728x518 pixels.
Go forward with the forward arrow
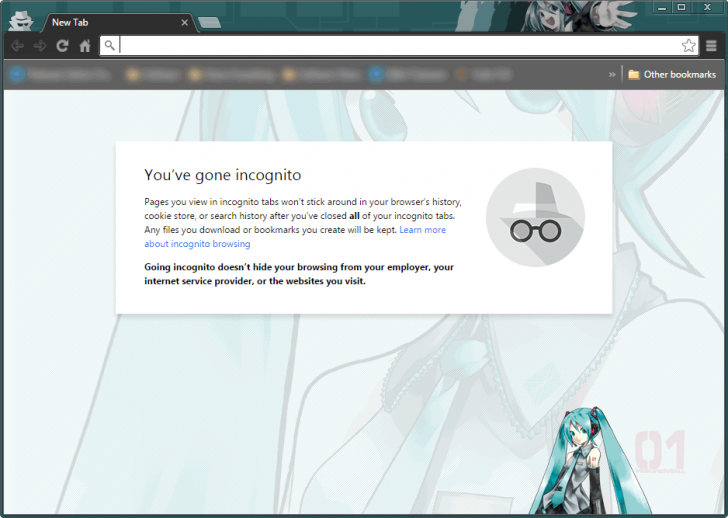[x=40, y=46]
